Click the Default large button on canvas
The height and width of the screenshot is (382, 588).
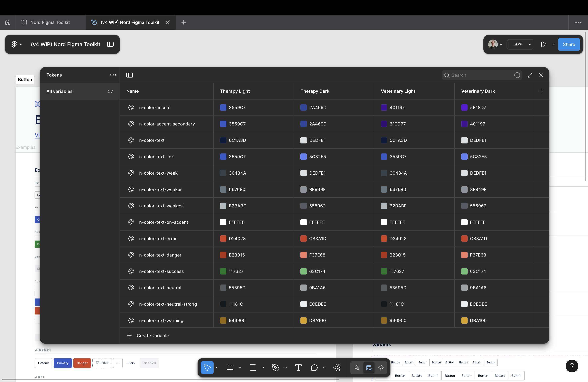[43, 363]
